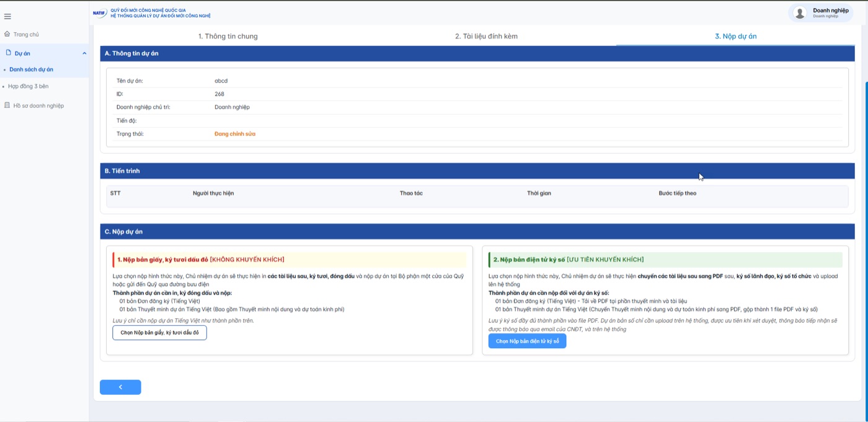Open the hamburger sidebar menu icon
This screenshot has width=868, height=422.
(7, 17)
